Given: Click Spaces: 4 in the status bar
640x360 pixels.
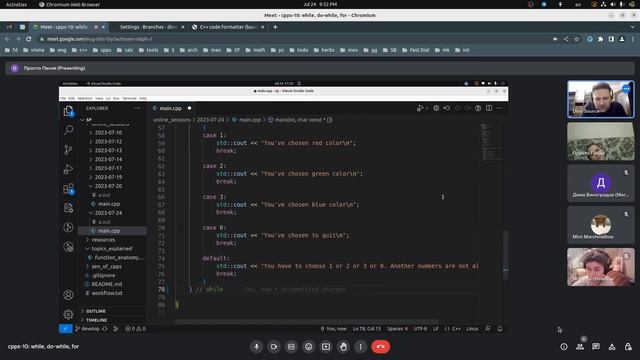Looking at the screenshot, I should coord(397,329).
